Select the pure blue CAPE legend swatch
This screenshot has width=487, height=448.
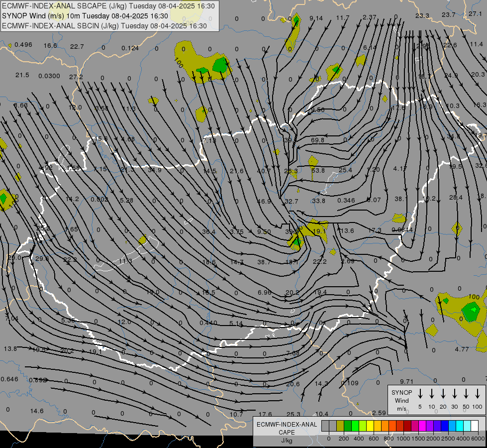click(445, 426)
